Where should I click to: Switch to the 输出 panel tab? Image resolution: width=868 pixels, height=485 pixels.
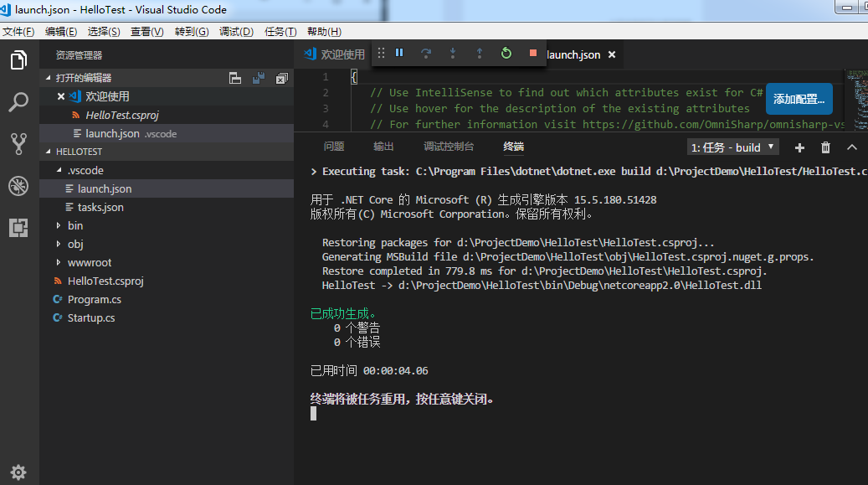(383, 147)
